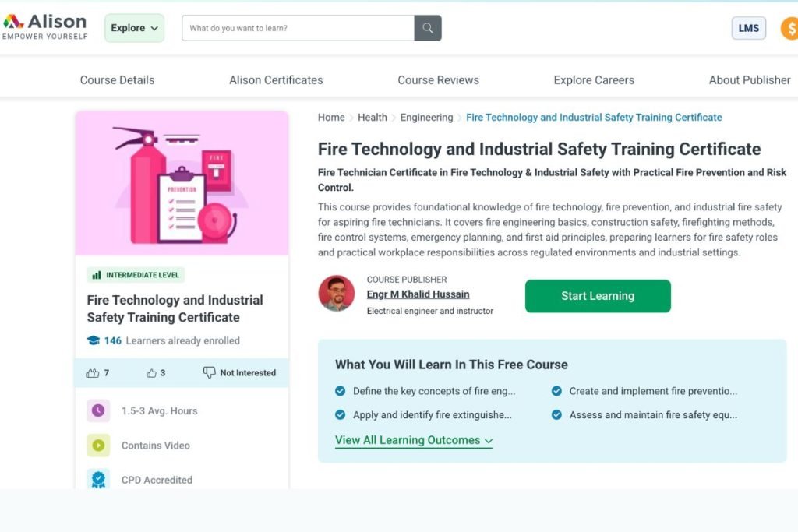Click checkmark beside Define the key concepts

(x=341, y=390)
